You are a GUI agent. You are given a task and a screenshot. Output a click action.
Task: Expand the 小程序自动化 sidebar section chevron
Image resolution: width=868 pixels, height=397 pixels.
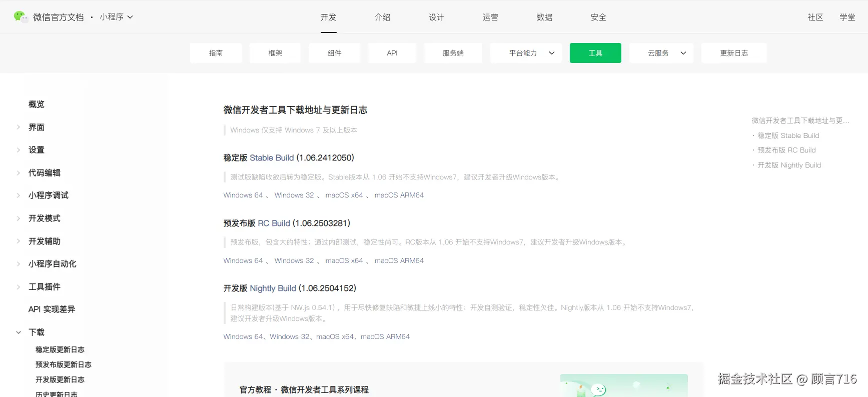(x=19, y=264)
